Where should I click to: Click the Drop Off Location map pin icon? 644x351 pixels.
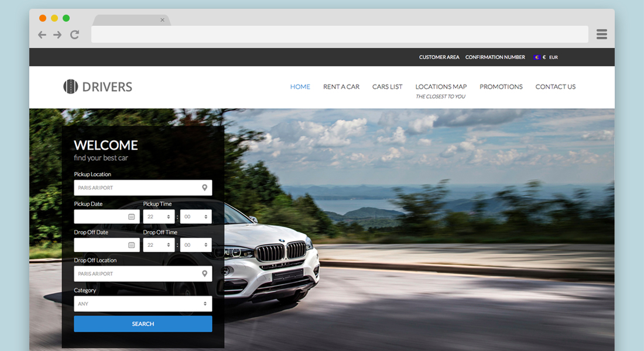(x=204, y=274)
